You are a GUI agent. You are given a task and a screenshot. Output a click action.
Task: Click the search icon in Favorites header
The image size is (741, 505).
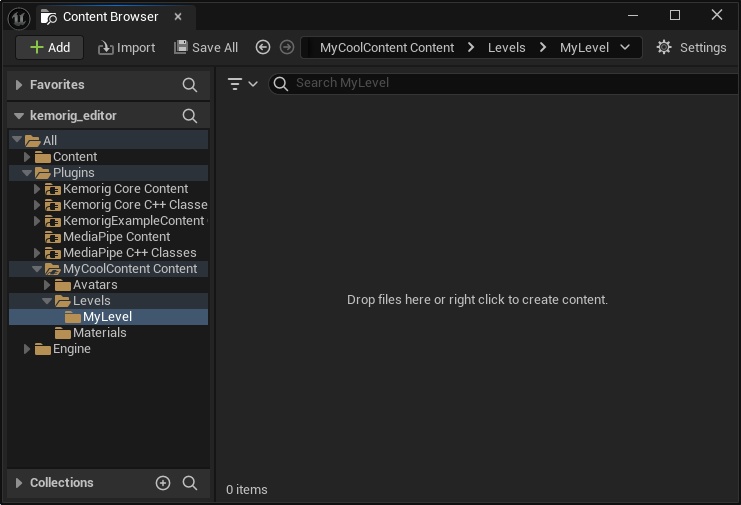190,85
